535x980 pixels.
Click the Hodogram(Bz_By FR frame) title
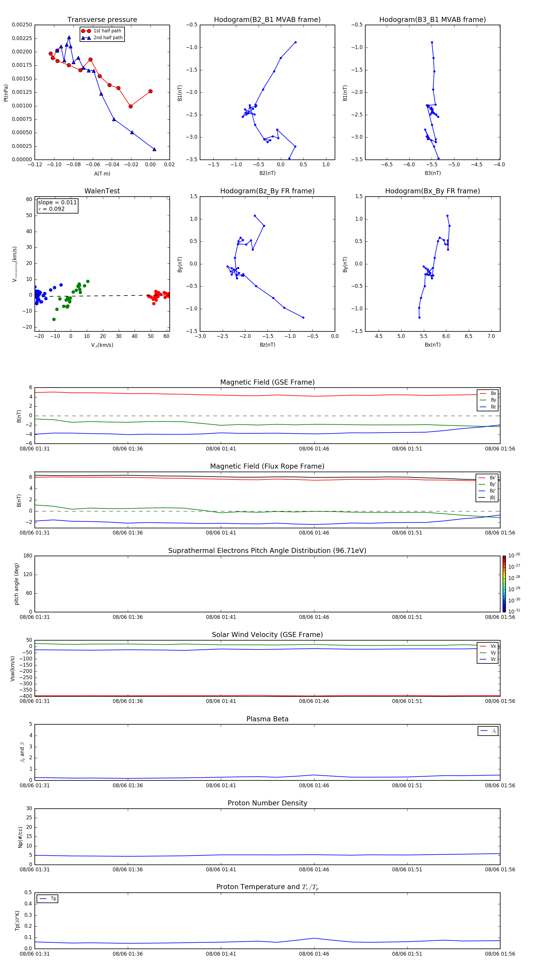(267, 191)
